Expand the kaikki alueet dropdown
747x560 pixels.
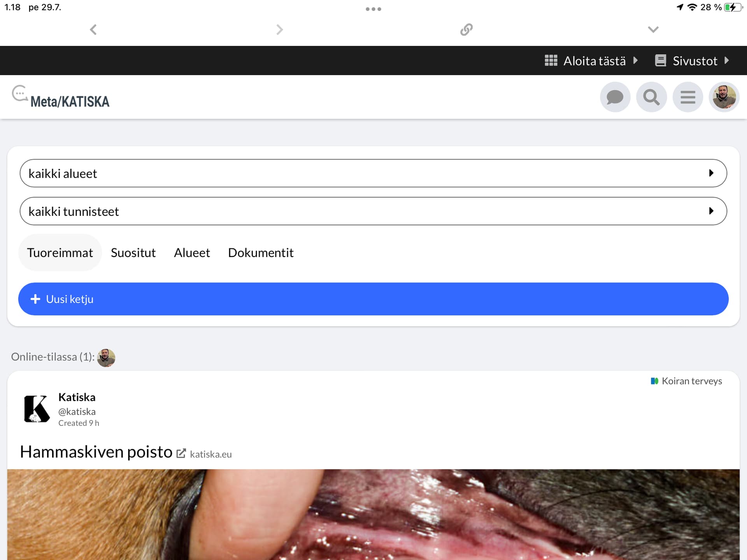[x=373, y=173]
